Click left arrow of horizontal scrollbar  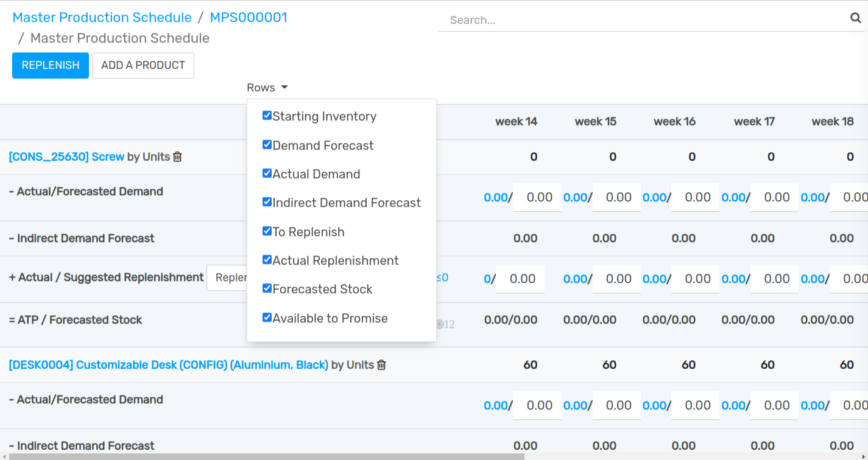[4, 456]
